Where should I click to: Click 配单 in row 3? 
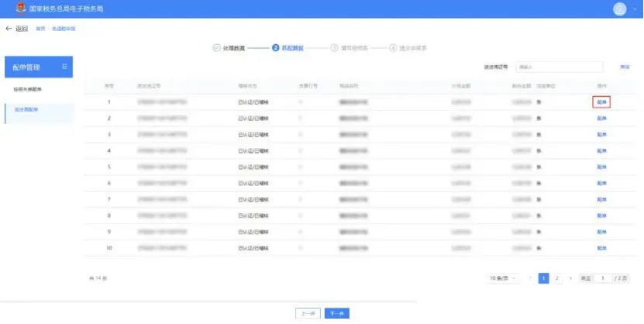pyautogui.click(x=601, y=134)
